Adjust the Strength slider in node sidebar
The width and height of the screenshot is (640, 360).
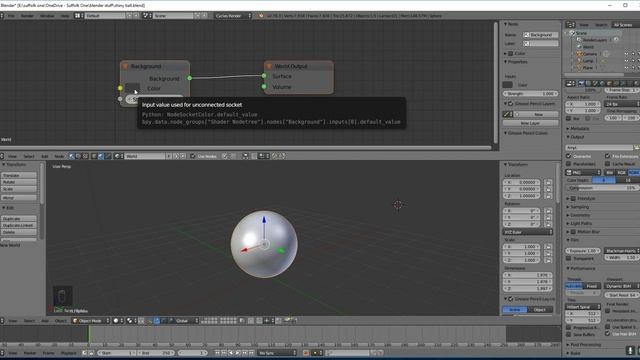pos(531,93)
